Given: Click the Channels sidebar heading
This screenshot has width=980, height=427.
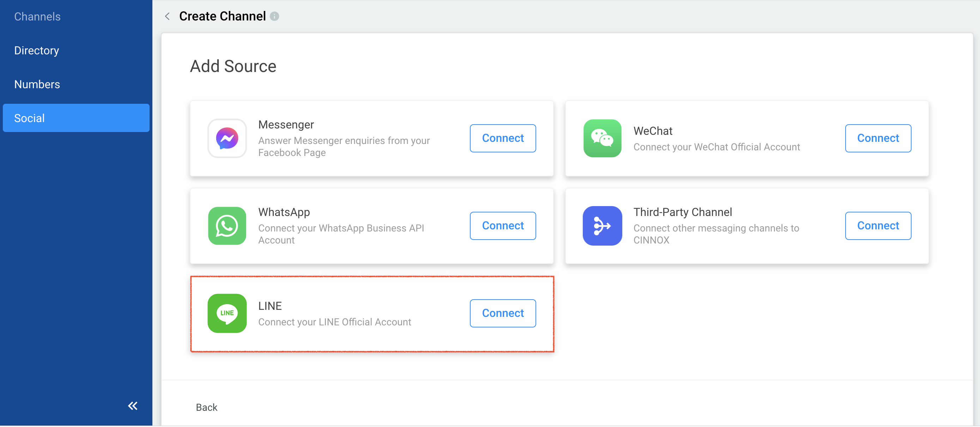Looking at the screenshot, I should pos(37,17).
